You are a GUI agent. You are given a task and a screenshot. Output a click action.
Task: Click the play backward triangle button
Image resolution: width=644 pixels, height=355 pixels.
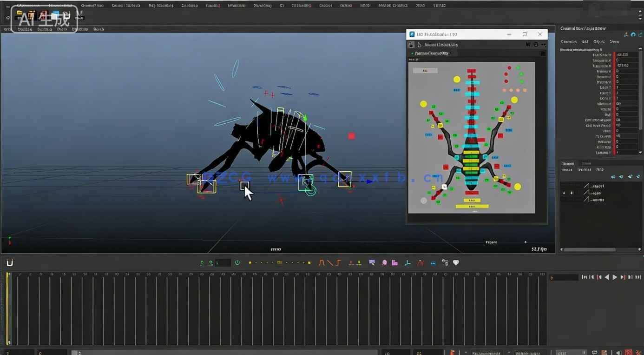[x=607, y=277]
